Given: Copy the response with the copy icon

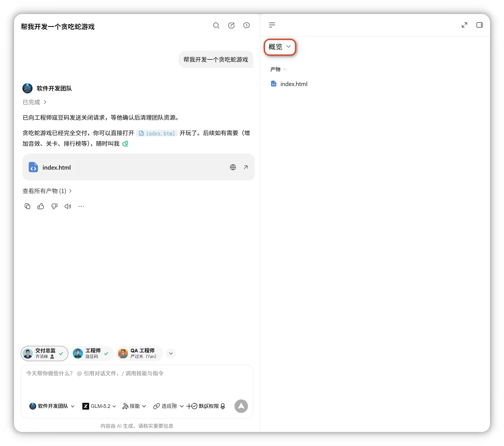Looking at the screenshot, I should [x=27, y=206].
